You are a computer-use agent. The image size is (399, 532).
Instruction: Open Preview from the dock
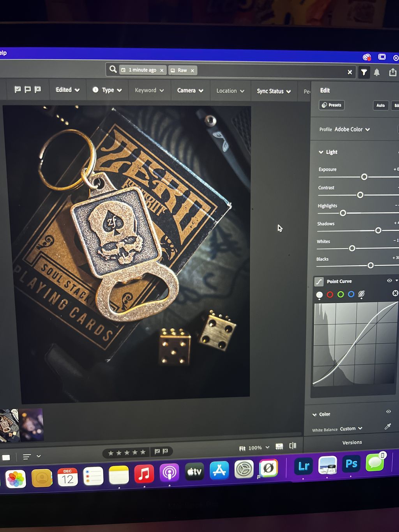327,465
